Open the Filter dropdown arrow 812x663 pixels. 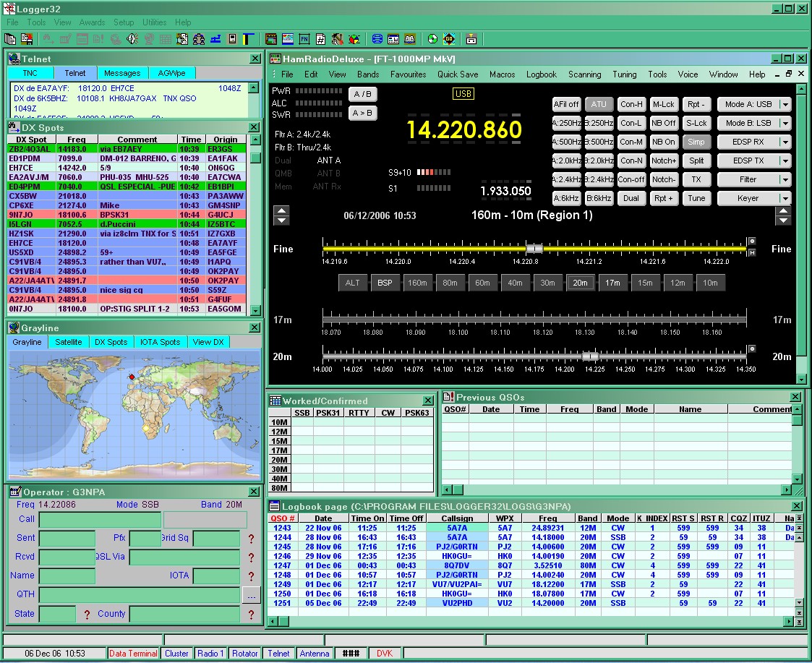coord(785,179)
